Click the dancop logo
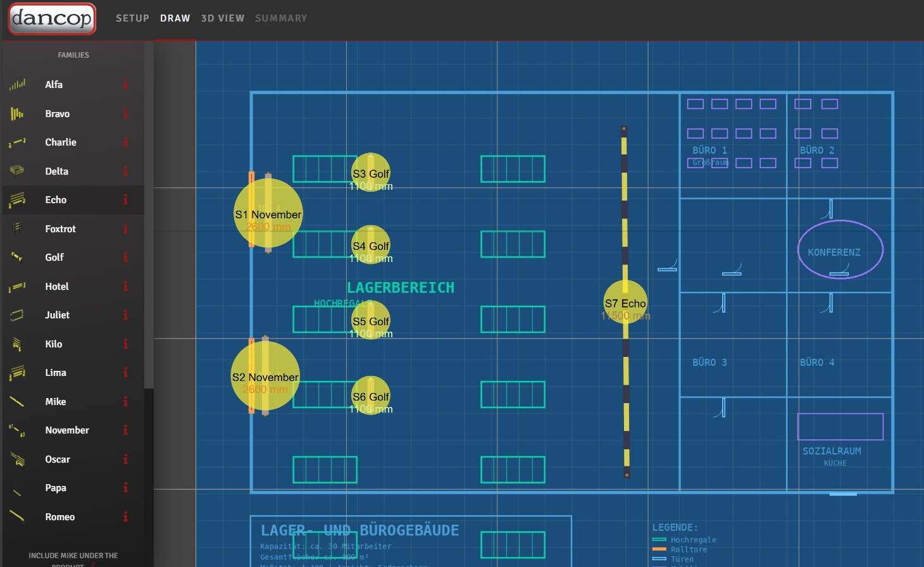Screen dimensions: 924x567 [x=52, y=18]
